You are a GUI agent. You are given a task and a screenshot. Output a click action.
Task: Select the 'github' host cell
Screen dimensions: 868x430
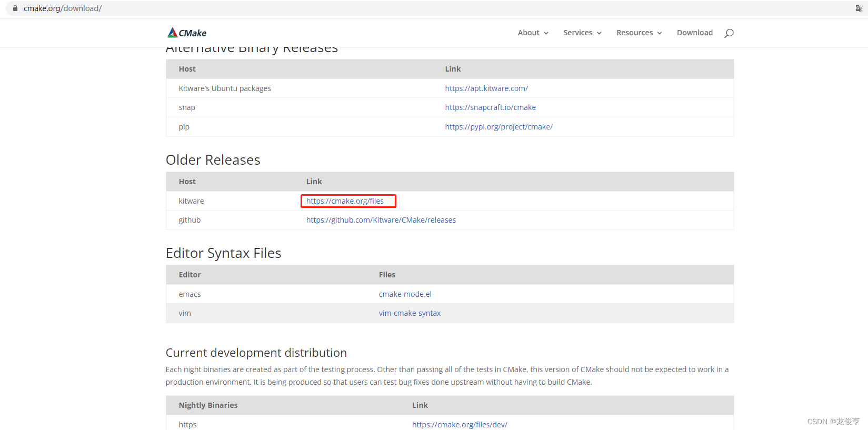tap(189, 220)
